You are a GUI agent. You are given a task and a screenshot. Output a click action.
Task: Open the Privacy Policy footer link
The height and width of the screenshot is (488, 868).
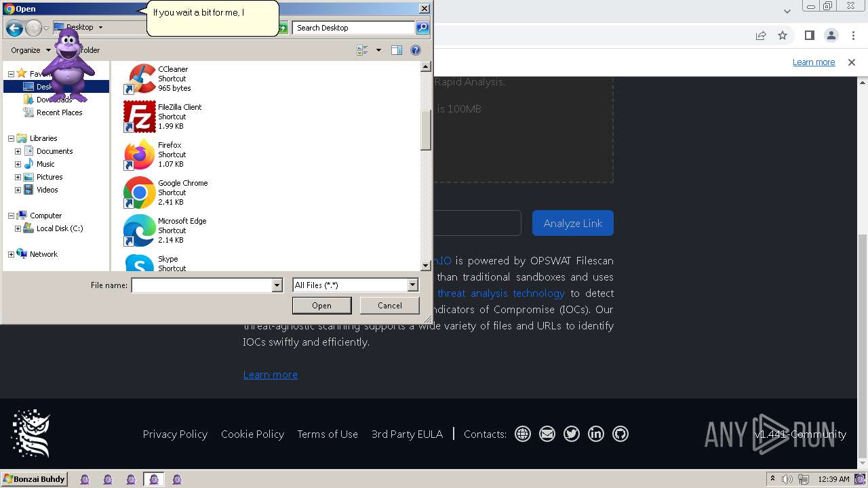point(175,434)
